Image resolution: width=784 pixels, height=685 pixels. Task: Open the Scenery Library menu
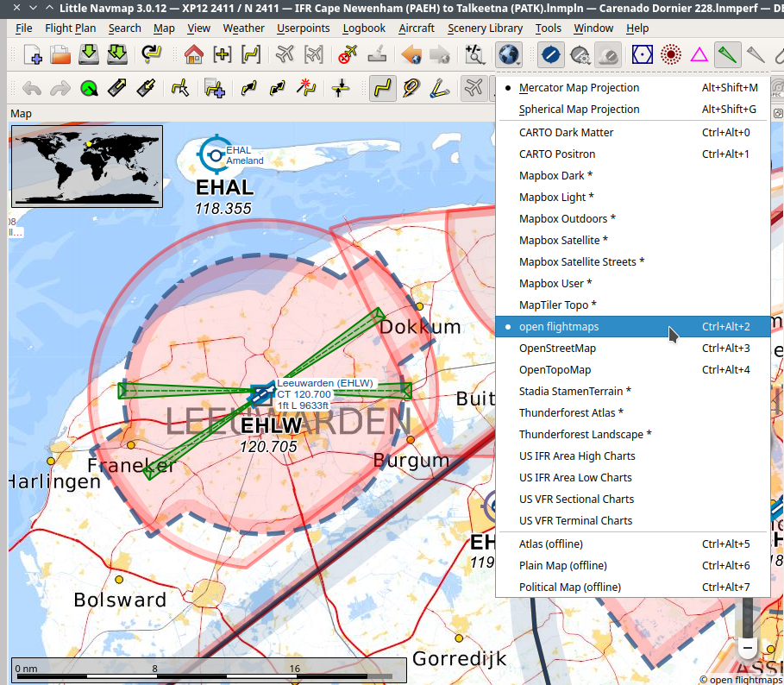coord(485,28)
